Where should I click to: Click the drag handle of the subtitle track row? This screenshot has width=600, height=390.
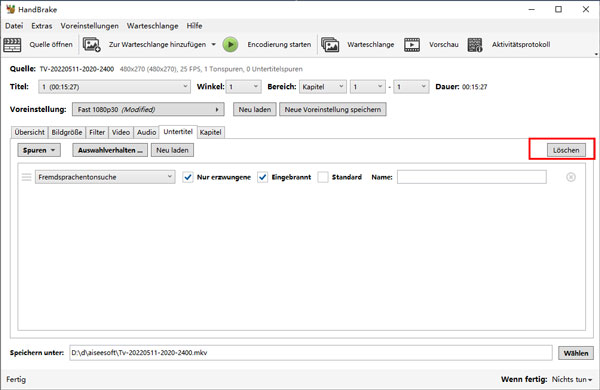(26, 177)
